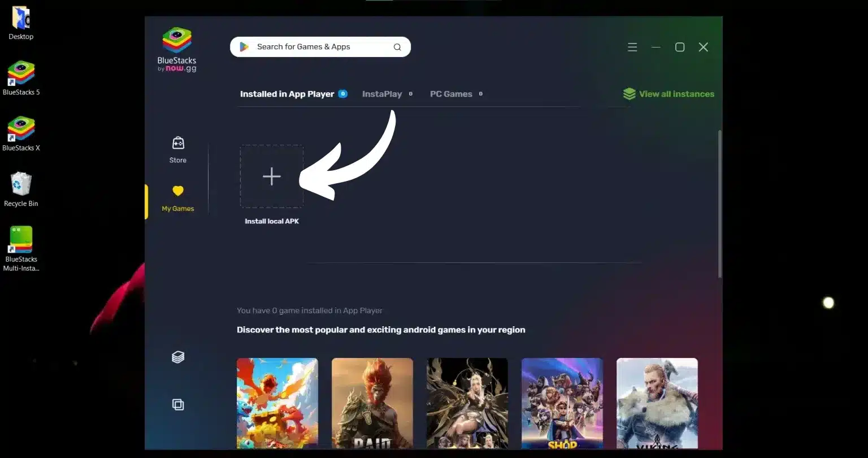Click the green layers icon beside View all instances
Image resolution: width=868 pixels, height=458 pixels.
click(629, 94)
